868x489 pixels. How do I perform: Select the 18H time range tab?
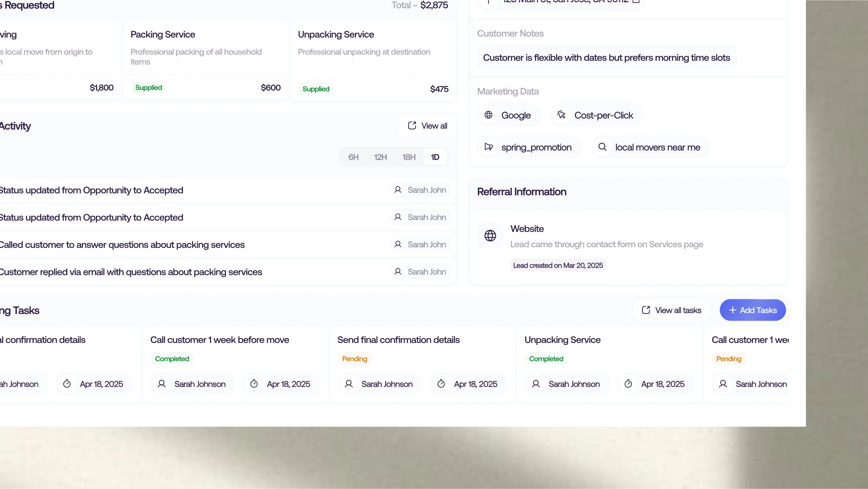coord(409,157)
